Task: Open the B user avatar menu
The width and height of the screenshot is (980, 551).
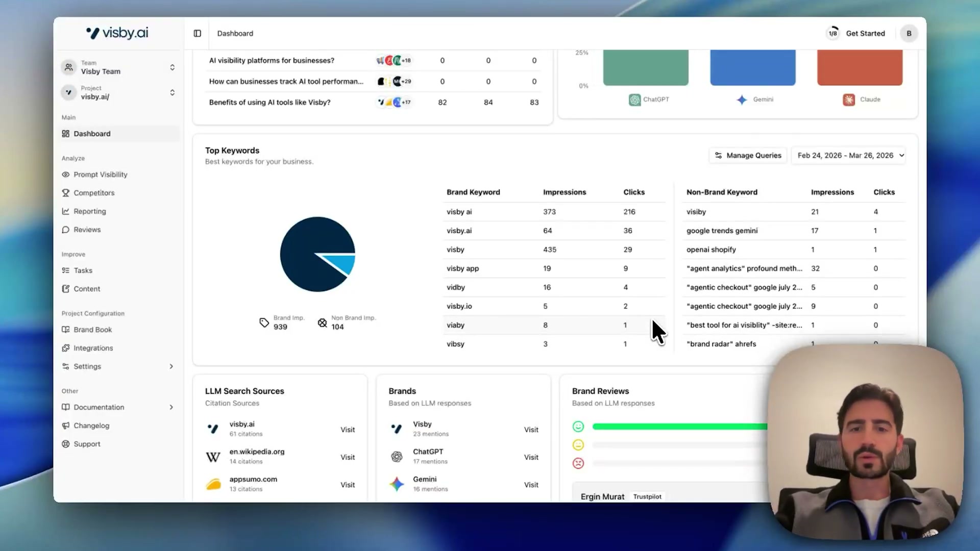Action: click(x=909, y=34)
